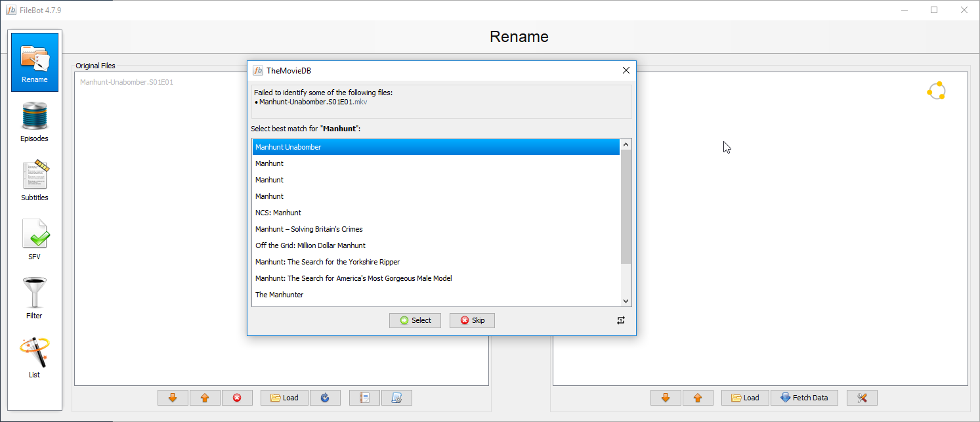Click Skip in the TheMovieDB dialog
Viewport: 980px width, 422px height.
tap(472, 320)
